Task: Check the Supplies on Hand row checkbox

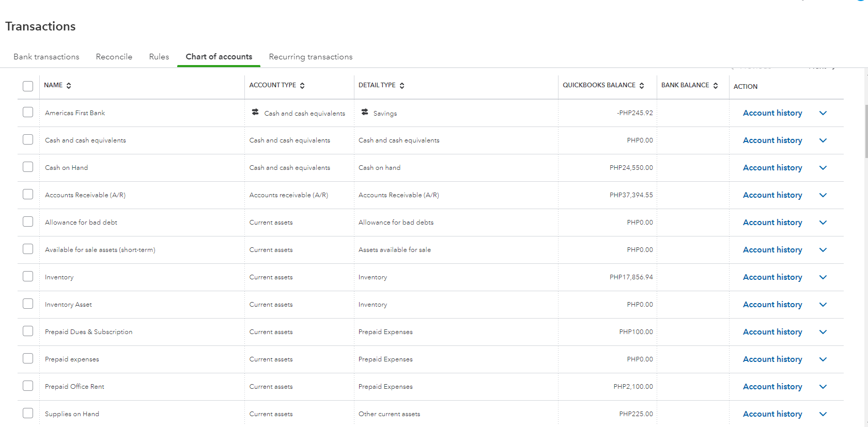Action: pyautogui.click(x=28, y=413)
